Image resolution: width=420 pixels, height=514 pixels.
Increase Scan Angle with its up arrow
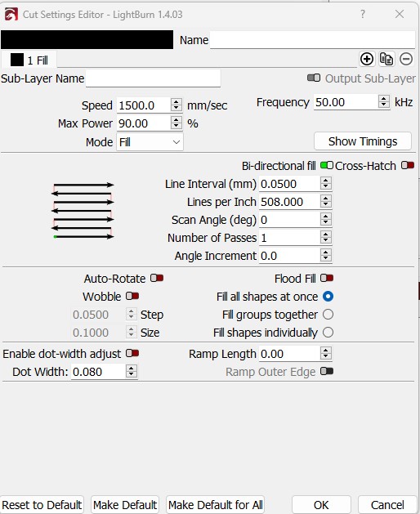325,216
